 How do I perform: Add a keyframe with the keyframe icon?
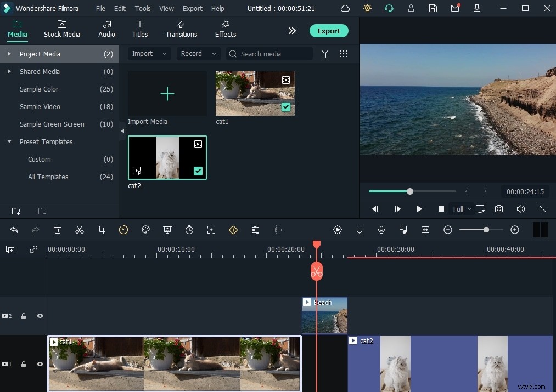coord(233,230)
